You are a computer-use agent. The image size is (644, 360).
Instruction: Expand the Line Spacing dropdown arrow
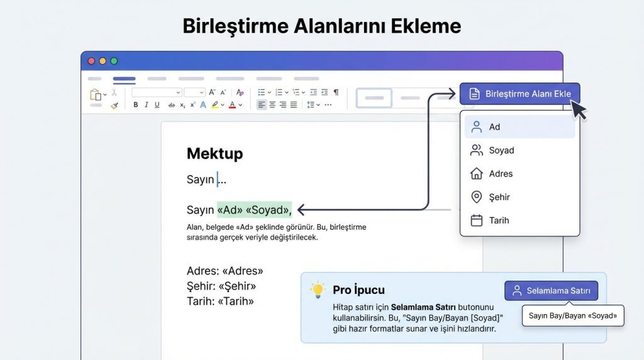pyautogui.click(x=318, y=105)
